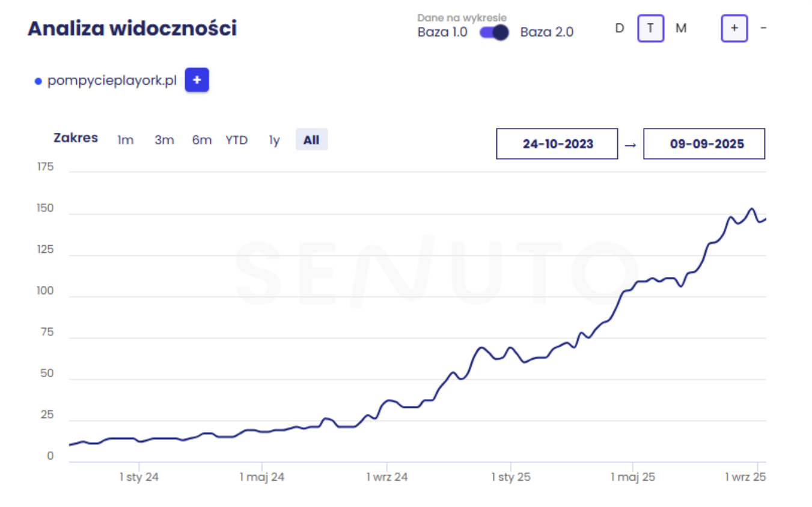Screen dimensions: 812x507
Task: Set range to 3m
Action: click(x=164, y=140)
